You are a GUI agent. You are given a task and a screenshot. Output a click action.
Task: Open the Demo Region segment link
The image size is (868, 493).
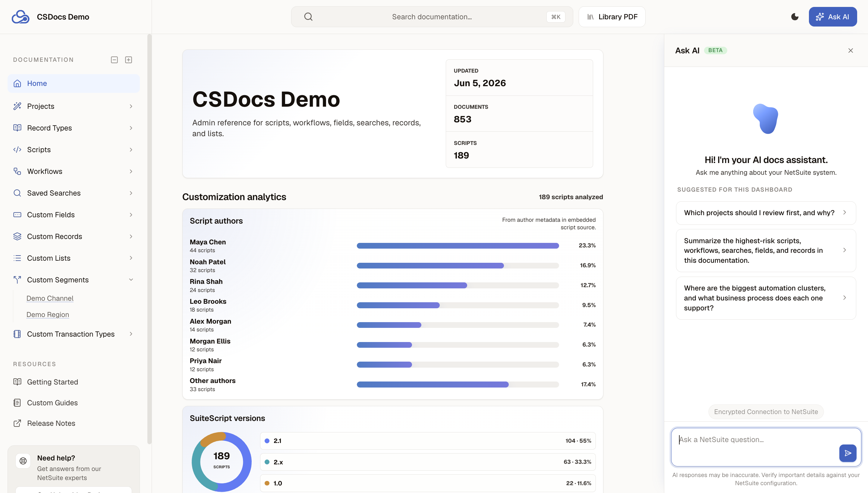[x=48, y=315]
